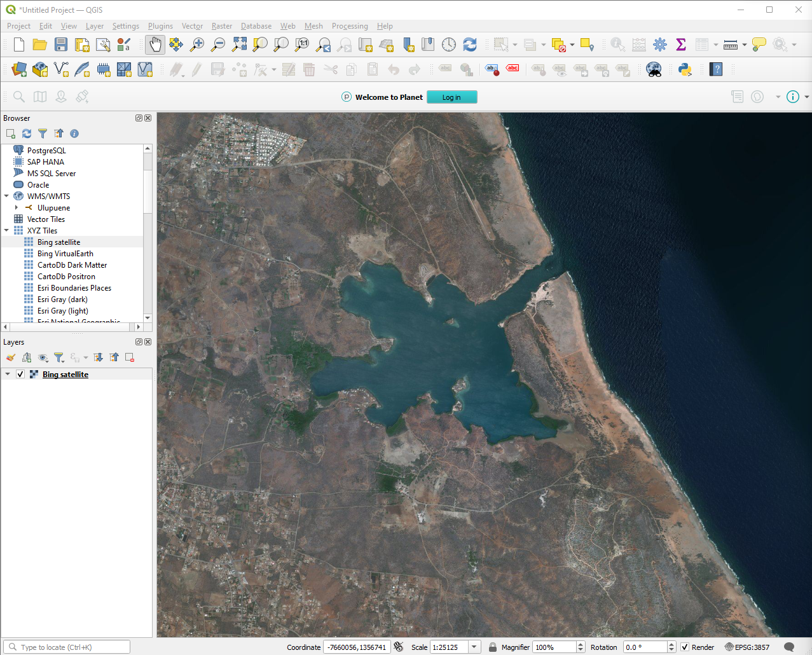
Task: Disable the Render checkbox in status bar
Action: (x=685, y=647)
